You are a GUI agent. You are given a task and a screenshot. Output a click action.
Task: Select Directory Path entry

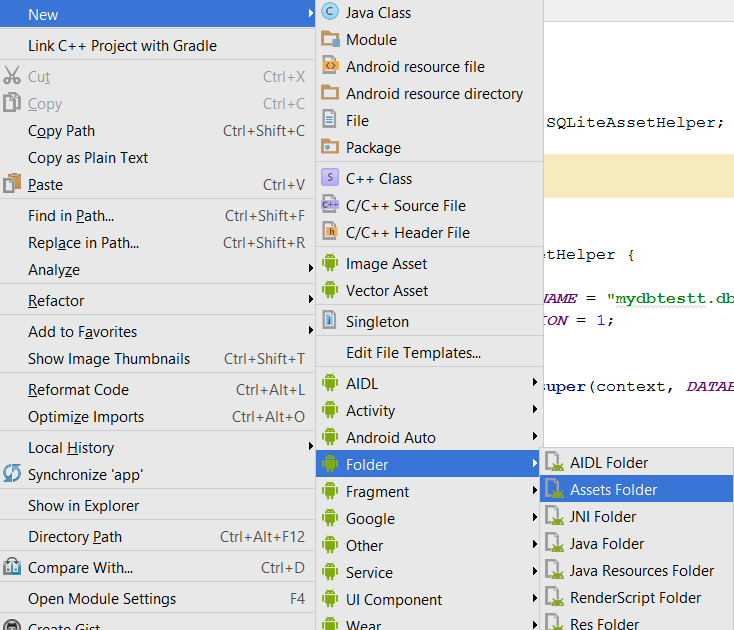pos(157,537)
